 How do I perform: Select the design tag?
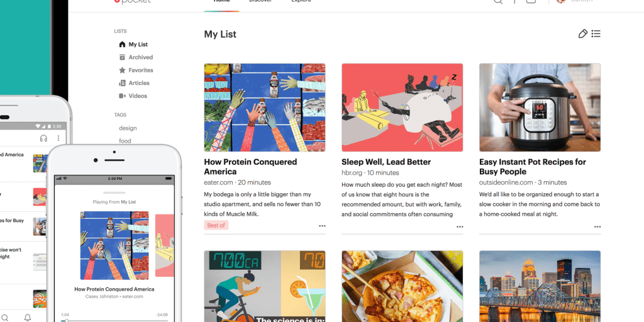coord(128,128)
